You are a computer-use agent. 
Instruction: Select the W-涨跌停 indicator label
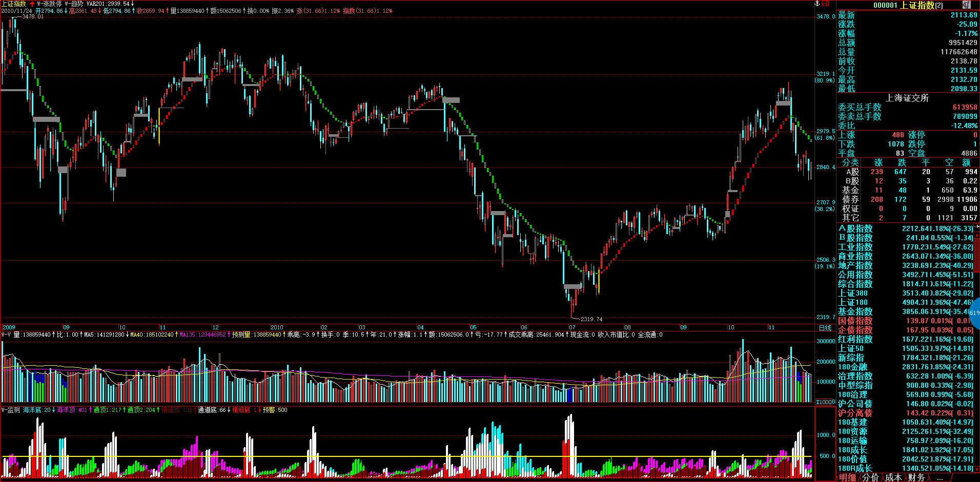(49, 4)
